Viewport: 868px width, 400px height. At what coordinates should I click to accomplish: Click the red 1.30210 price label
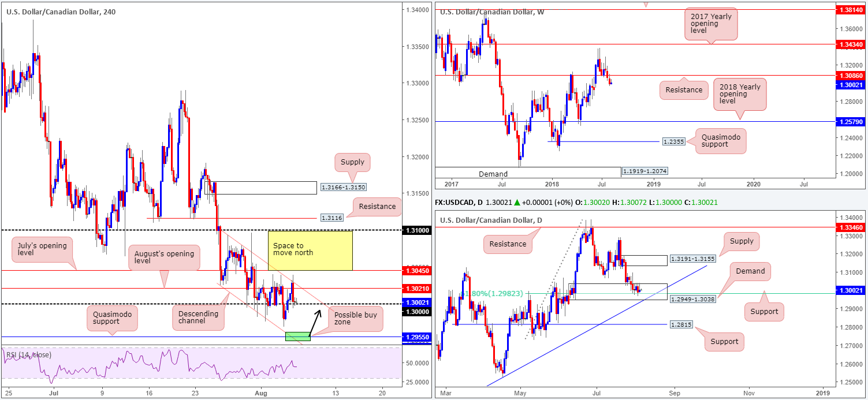tap(417, 288)
